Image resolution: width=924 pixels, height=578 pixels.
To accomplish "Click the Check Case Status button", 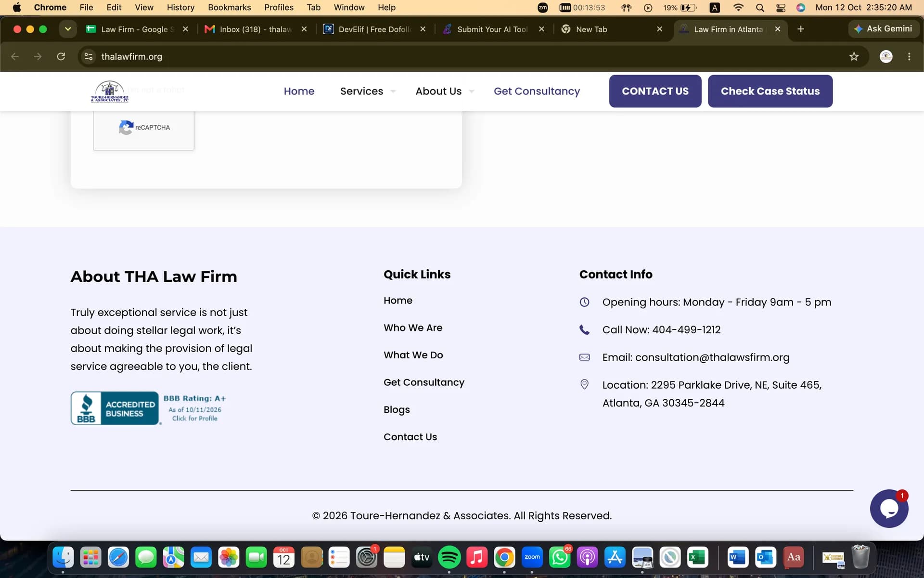I will (770, 91).
